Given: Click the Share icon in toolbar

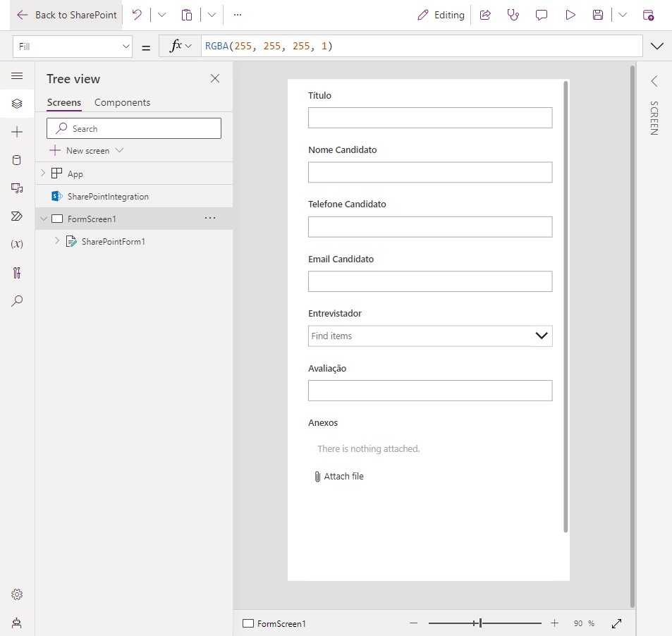Looking at the screenshot, I should click(485, 15).
